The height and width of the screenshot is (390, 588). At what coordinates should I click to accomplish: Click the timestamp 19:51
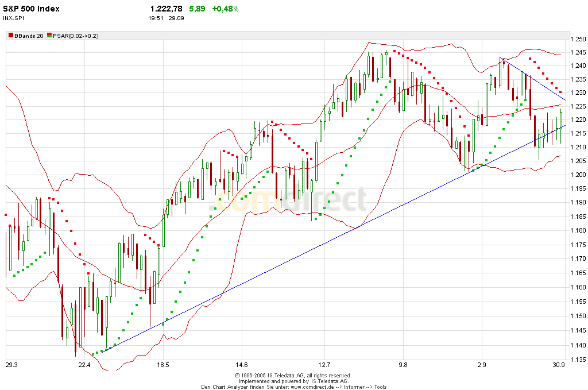(x=156, y=18)
